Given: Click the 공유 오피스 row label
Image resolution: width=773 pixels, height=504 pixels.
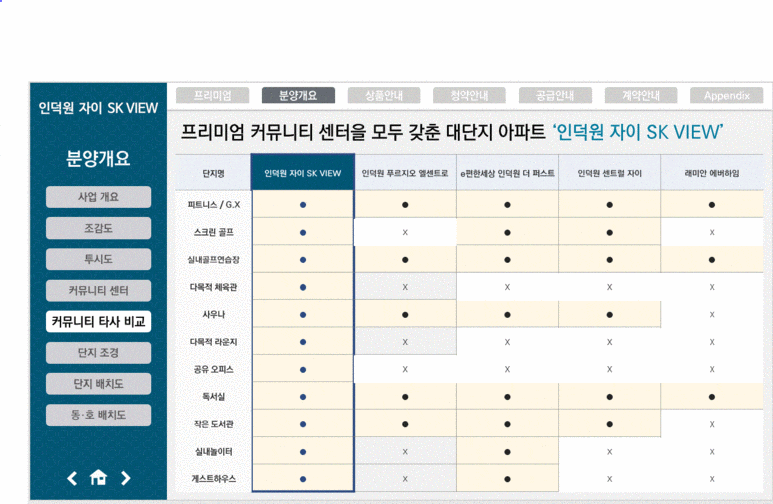Looking at the screenshot, I should pyautogui.click(x=213, y=369).
